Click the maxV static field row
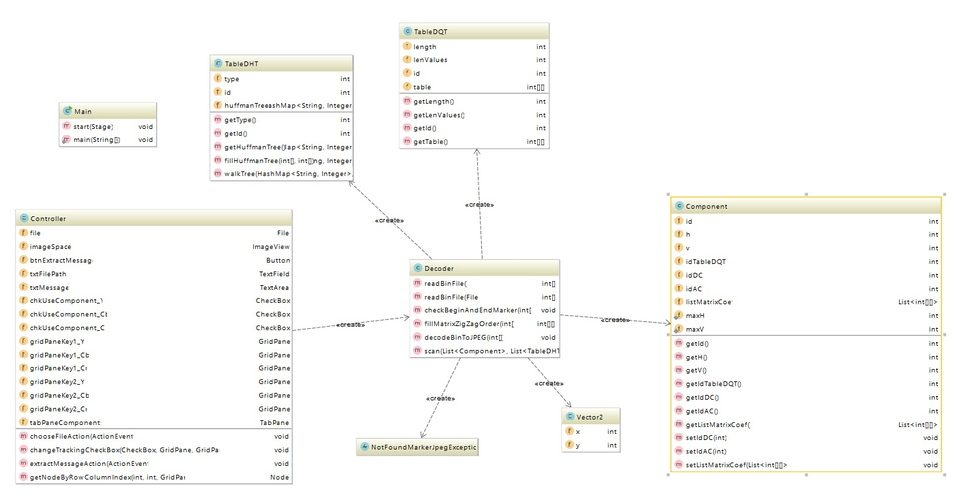Viewport: 970px width, 500px height. pyautogui.click(x=807, y=329)
